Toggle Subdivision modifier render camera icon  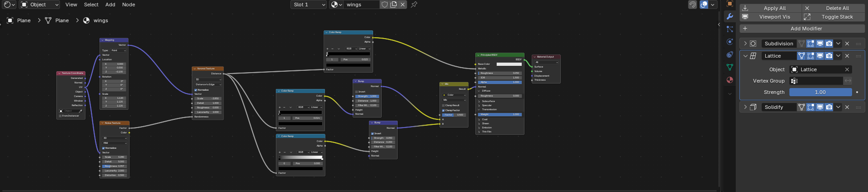point(829,44)
